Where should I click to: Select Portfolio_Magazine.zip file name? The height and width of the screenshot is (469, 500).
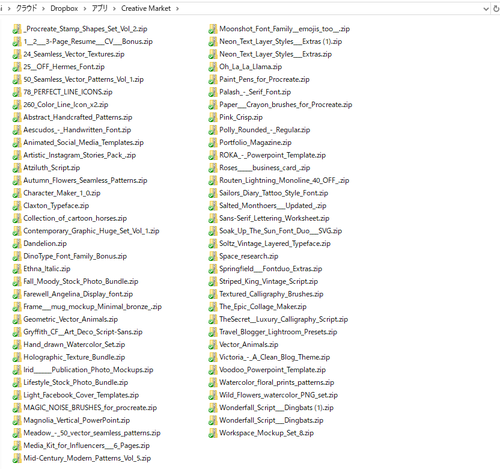point(255,143)
